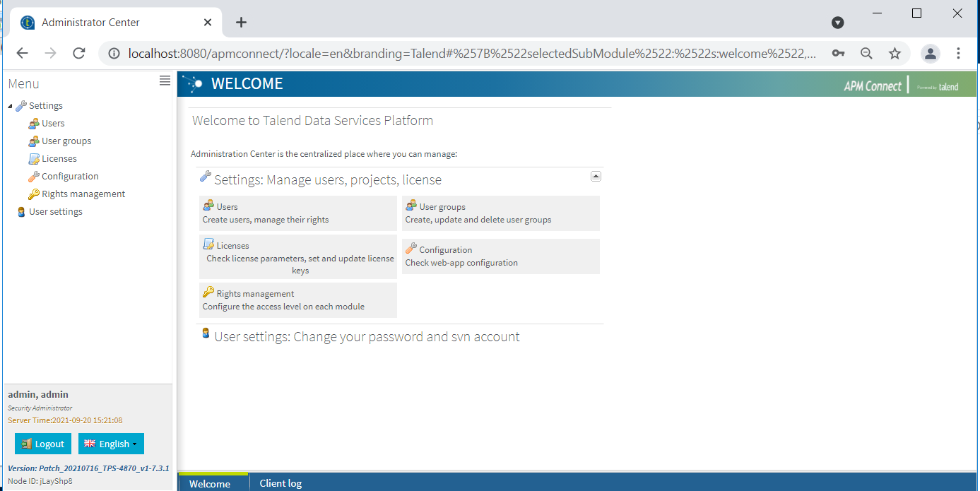Open a new browser tab

coord(241,23)
